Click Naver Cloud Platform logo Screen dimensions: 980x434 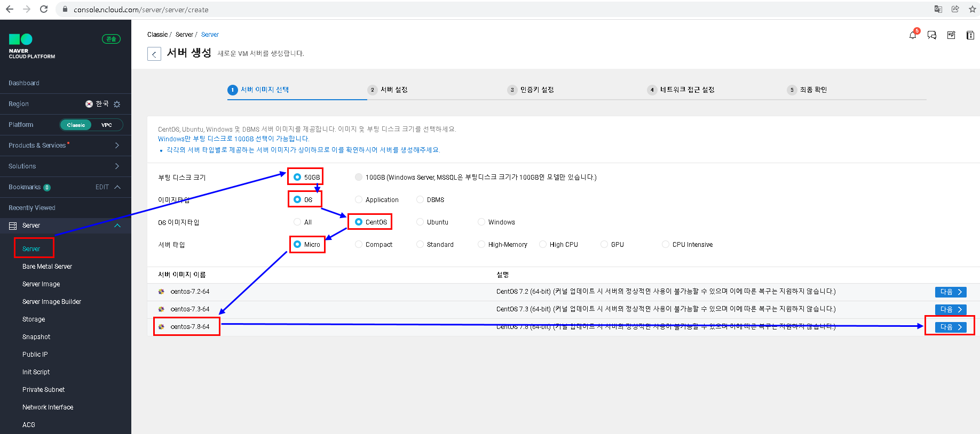tap(31, 46)
